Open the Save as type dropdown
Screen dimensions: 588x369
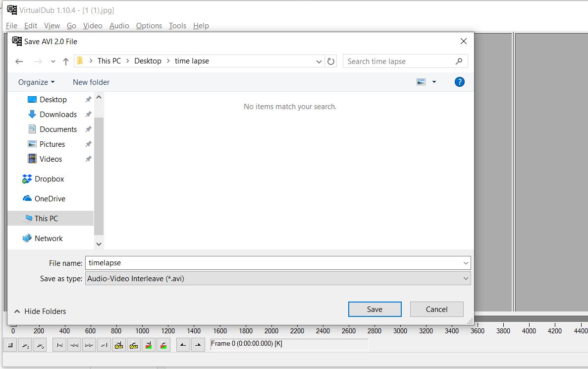click(278, 279)
